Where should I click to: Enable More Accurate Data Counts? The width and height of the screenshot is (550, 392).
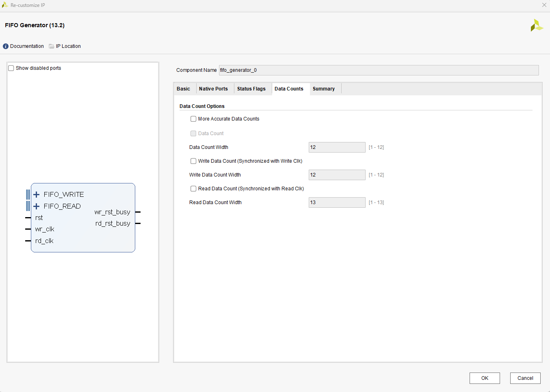(193, 119)
